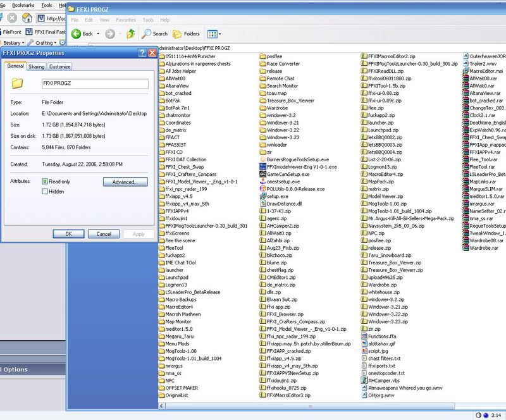Screen dimensions: 506x420
Task: Click Cancel in the Properties dialog
Action: click(104, 234)
